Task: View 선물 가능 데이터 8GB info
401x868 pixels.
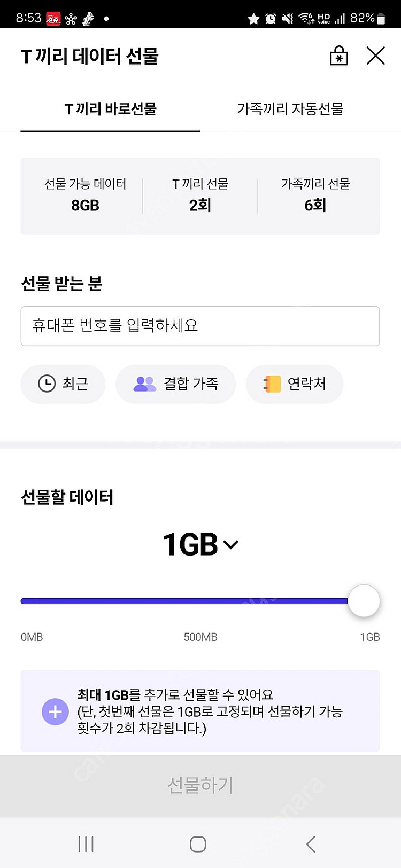Action: 85,196
